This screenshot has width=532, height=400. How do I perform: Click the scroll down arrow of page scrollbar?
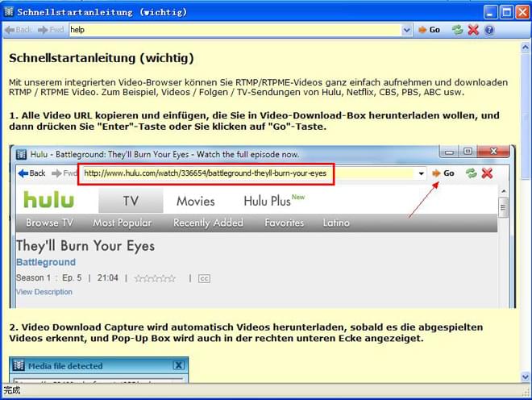point(526,377)
